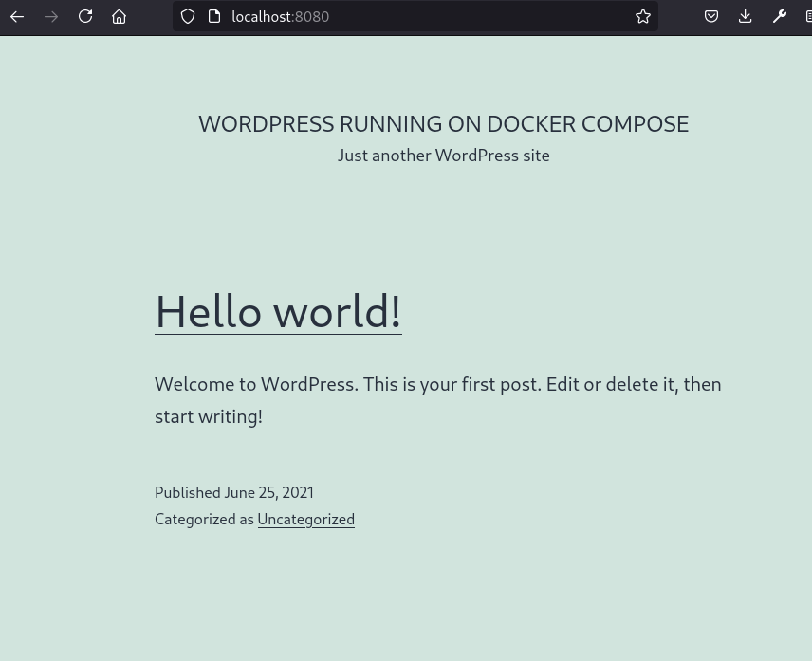Open the browser home page
This screenshot has height=661, width=812.
[120, 16]
